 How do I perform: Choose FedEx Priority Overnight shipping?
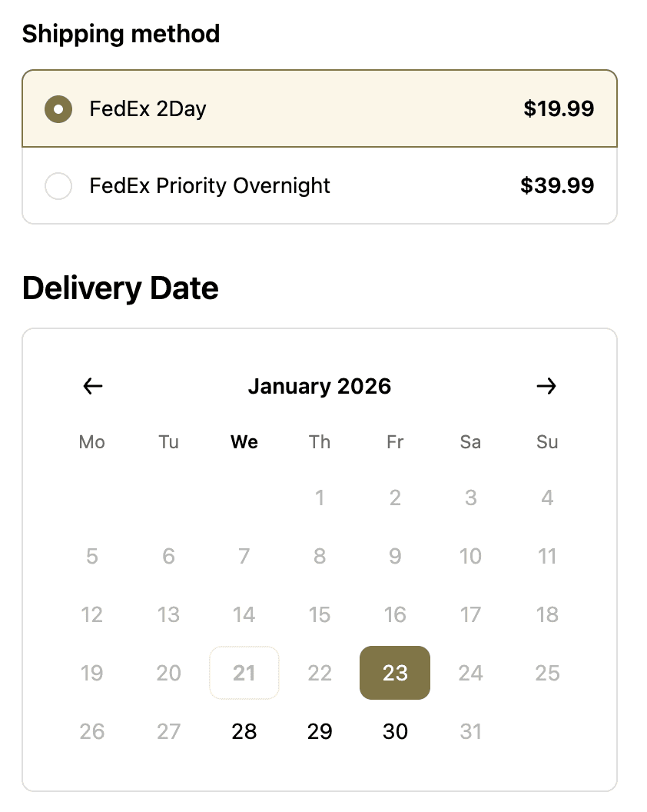tap(58, 186)
